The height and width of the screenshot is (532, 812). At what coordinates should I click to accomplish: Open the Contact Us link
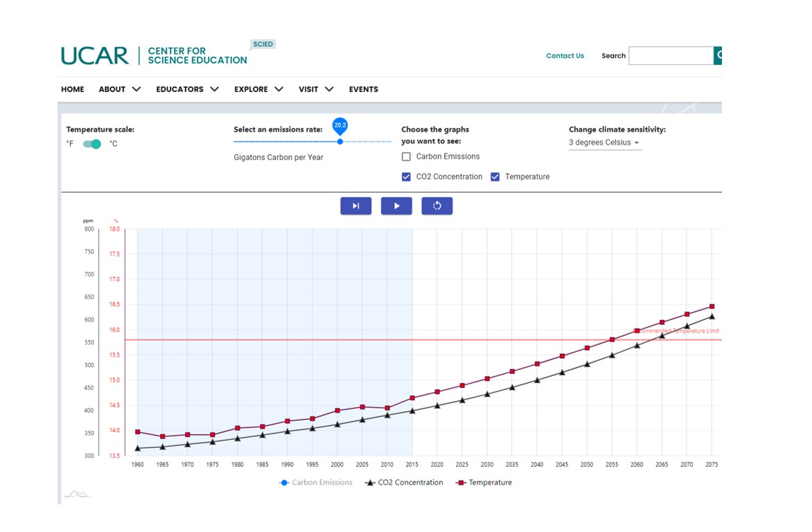[565, 56]
